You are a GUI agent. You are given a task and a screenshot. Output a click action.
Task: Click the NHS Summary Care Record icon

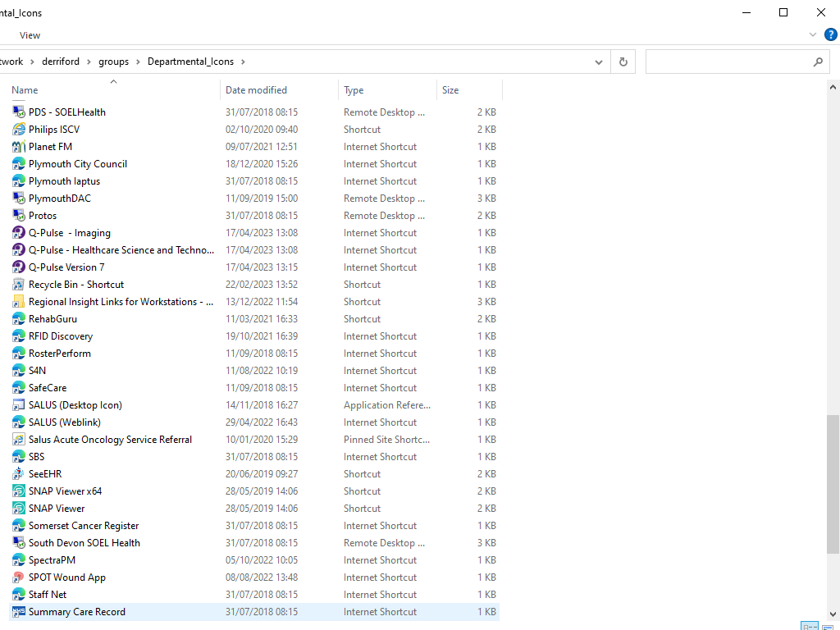19,611
